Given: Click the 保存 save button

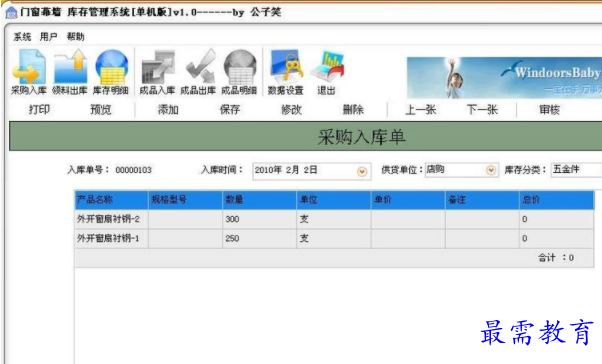Looking at the screenshot, I should (230, 110).
